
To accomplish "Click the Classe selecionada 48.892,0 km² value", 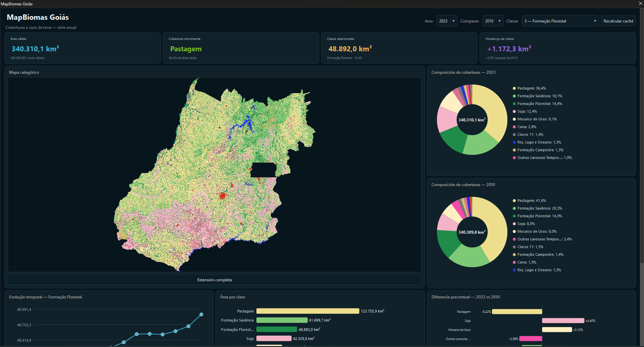I will [350, 49].
